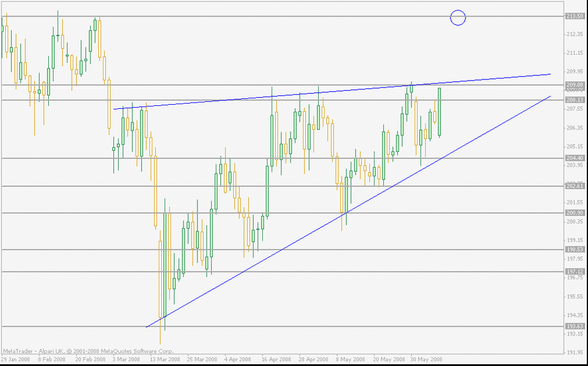Click the last tall green candlestick

tap(439, 111)
